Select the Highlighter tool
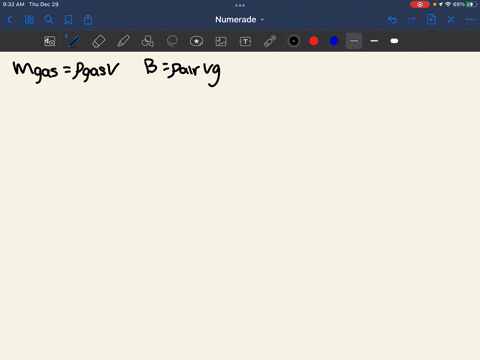Viewport: 480px width, 360px height. [x=123, y=41]
